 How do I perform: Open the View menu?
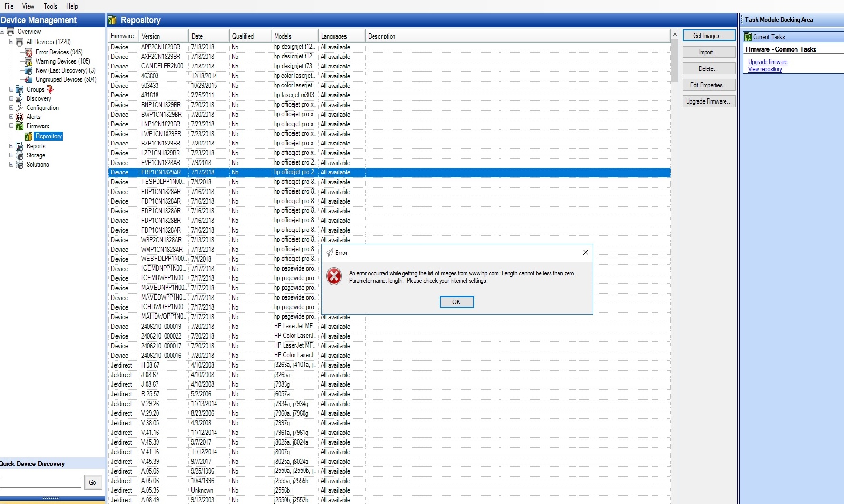pos(28,6)
